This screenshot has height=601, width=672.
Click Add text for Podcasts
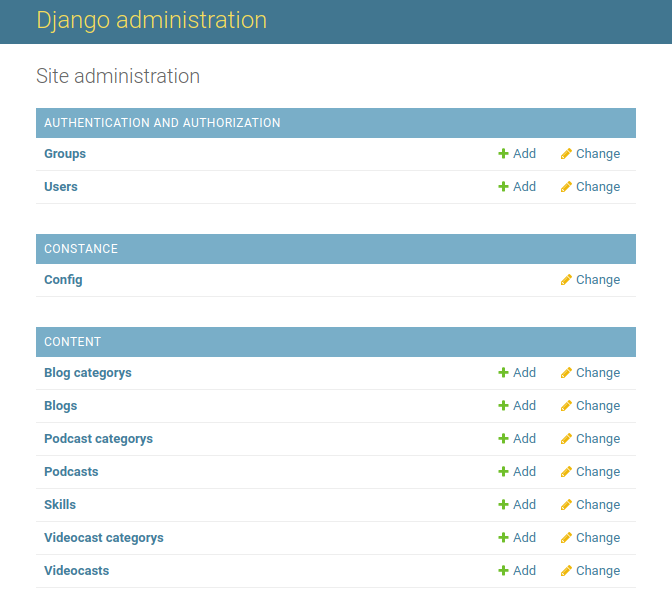(525, 472)
